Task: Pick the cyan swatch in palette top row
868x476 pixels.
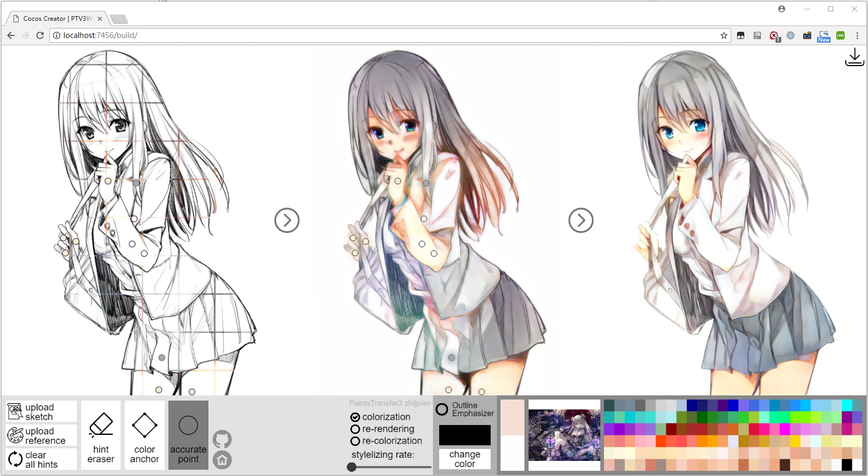Action: (x=847, y=405)
